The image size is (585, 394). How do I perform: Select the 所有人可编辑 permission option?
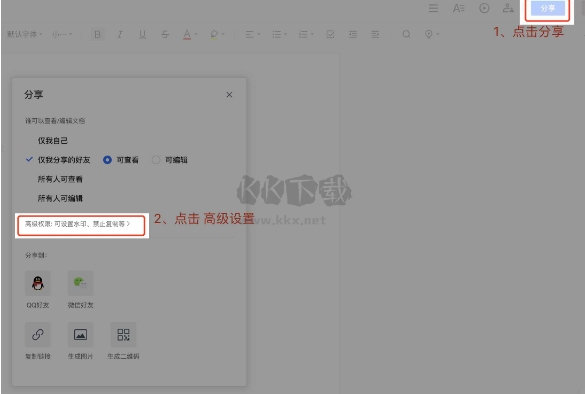coord(60,198)
